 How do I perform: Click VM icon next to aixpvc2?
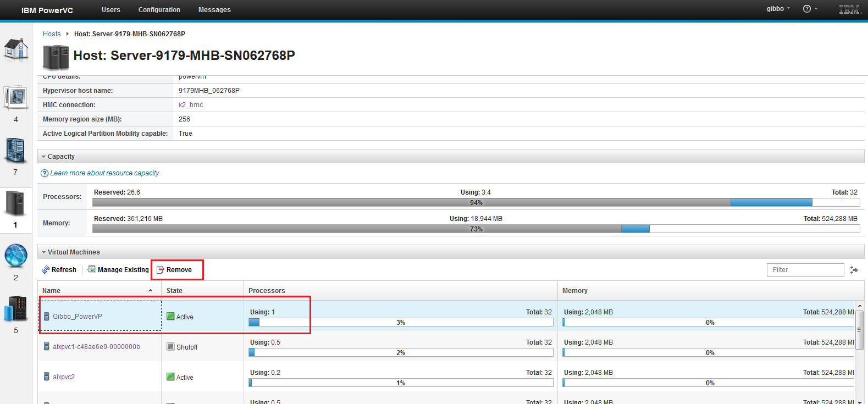tap(47, 377)
